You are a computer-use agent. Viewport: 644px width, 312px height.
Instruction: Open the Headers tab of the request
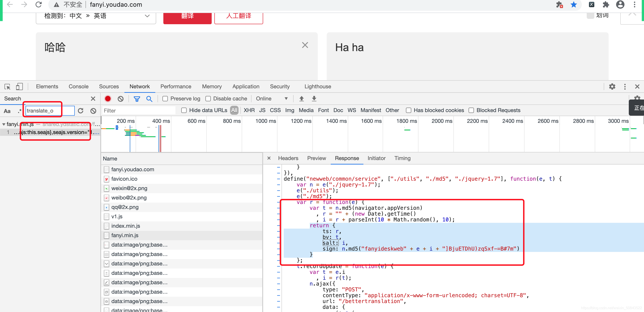(288, 158)
